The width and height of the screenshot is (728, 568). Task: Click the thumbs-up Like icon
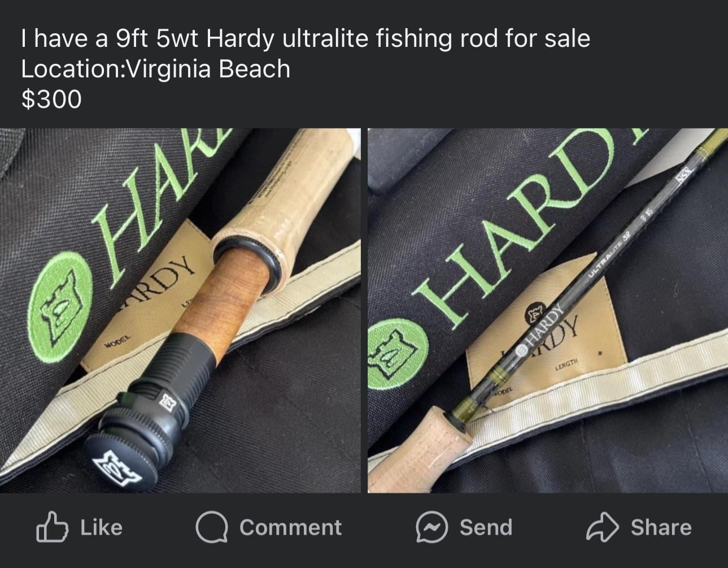tap(52, 527)
